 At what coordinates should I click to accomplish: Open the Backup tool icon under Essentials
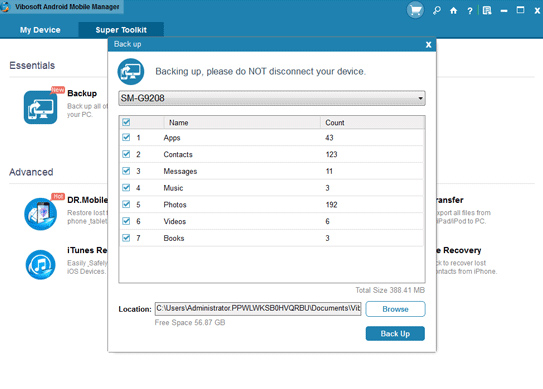pos(41,107)
